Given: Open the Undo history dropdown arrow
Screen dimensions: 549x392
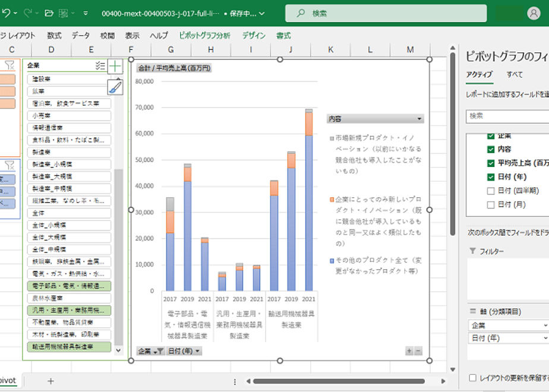Looking at the screenshot, I should tap(15, 13).
